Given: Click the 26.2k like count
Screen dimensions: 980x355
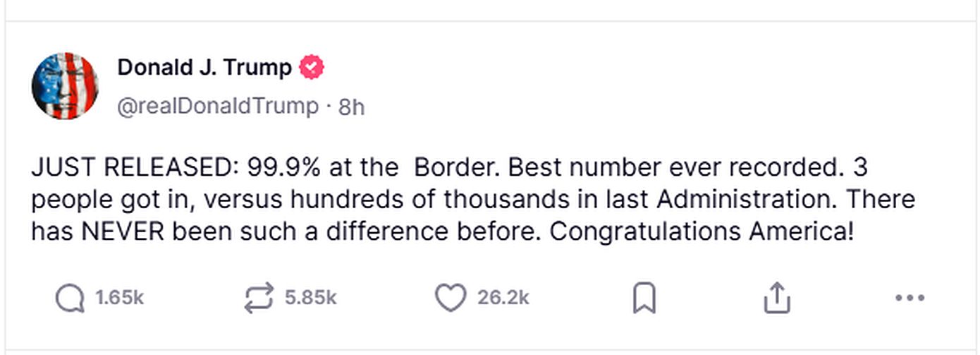Looking at the screenshot, I should coord(503,299).
